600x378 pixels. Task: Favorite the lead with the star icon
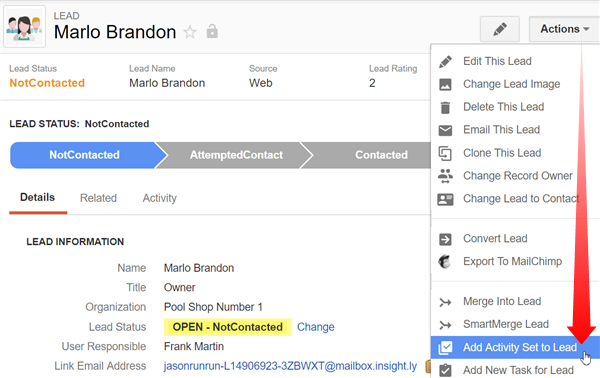coord(190,32)
